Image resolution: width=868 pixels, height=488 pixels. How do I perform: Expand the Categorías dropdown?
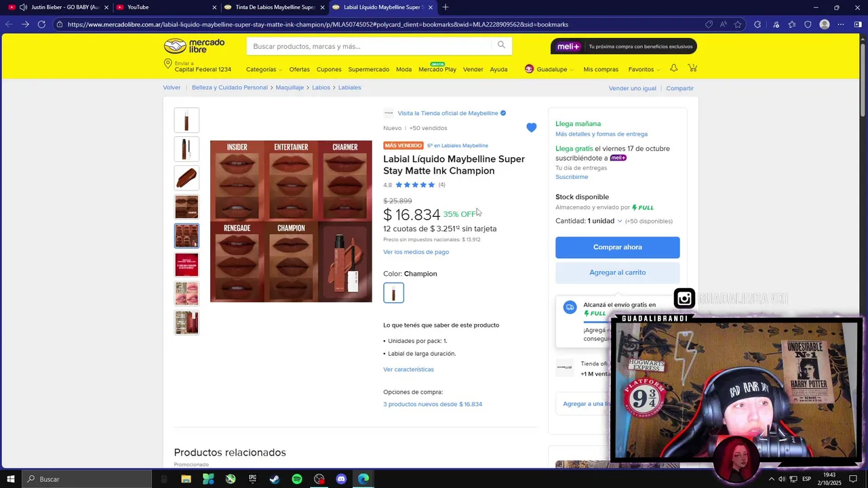coord(264,69)
